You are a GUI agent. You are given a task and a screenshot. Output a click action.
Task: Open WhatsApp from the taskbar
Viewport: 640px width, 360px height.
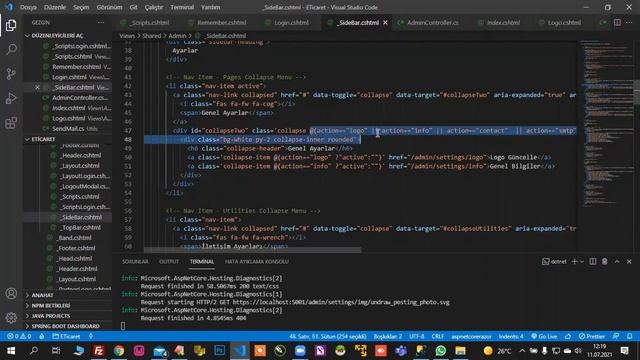click(440, 351)
